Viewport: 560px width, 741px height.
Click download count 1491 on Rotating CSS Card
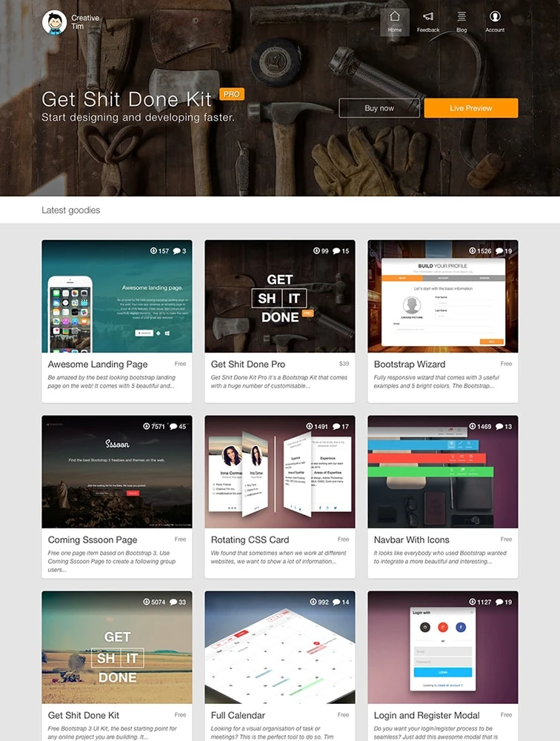point(316,426)
